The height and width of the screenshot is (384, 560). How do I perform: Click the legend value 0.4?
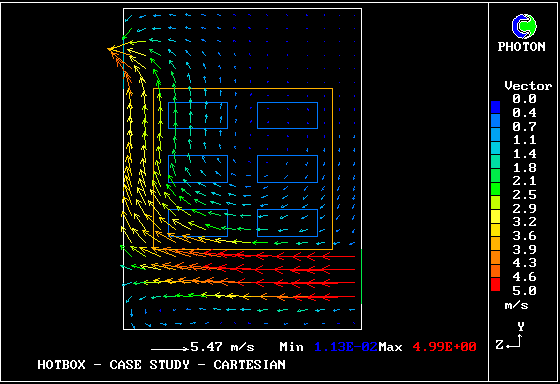pos(524,113)
